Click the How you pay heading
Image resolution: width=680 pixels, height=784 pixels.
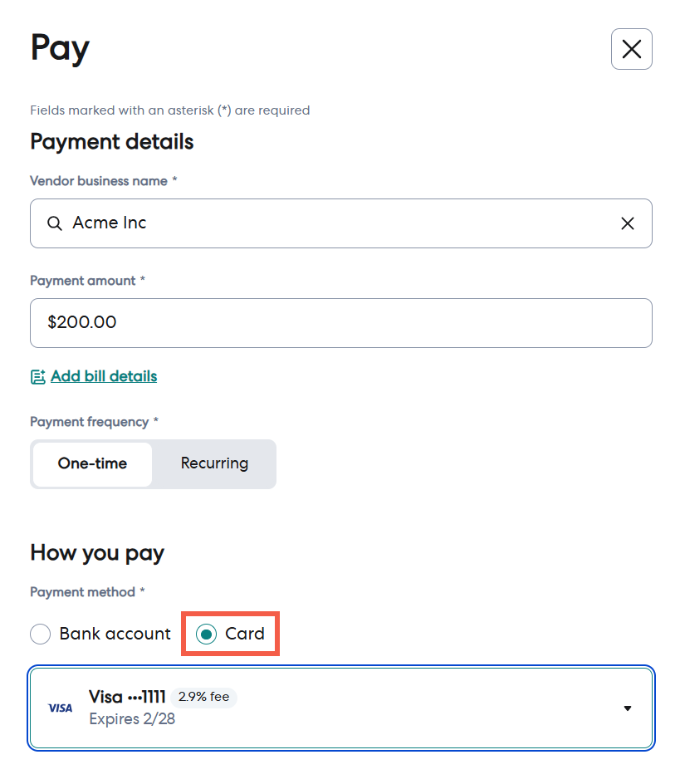pyautogui.click(x=97, y=553)
